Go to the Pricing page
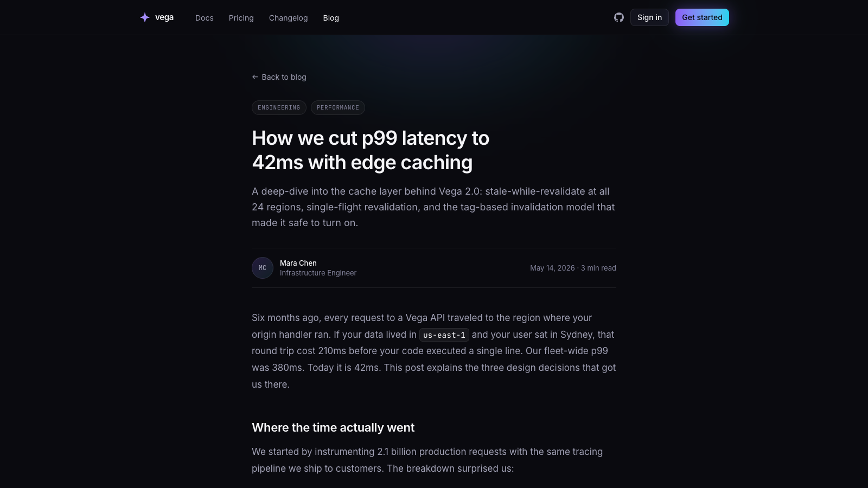The width and height of the screenshot is (868, 488). pyautogui.click(x=241, y=18)
